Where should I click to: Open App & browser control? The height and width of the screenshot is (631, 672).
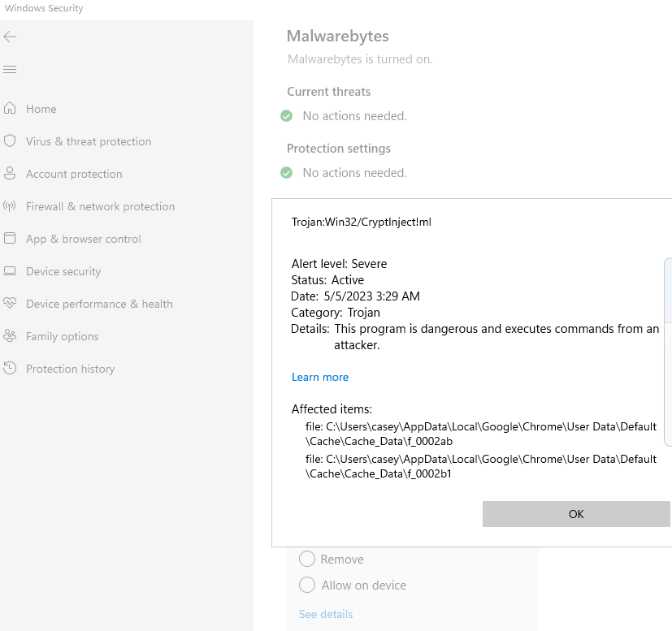pos(84,239)
